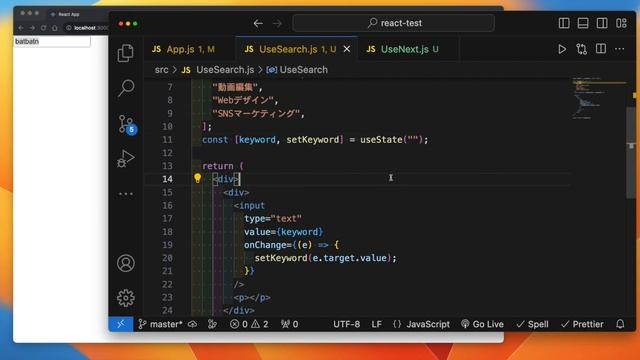Change file encoding UTF-8

(347, 324)
